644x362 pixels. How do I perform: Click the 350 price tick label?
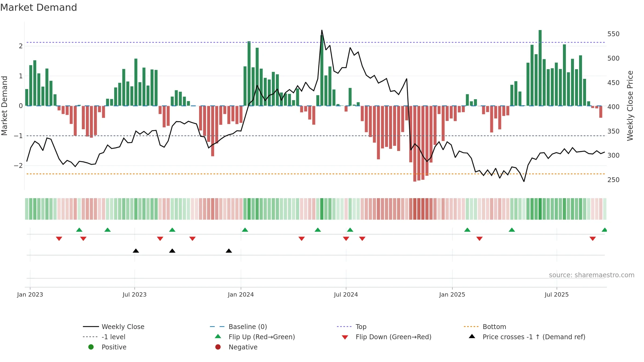(x=613, y=131)
